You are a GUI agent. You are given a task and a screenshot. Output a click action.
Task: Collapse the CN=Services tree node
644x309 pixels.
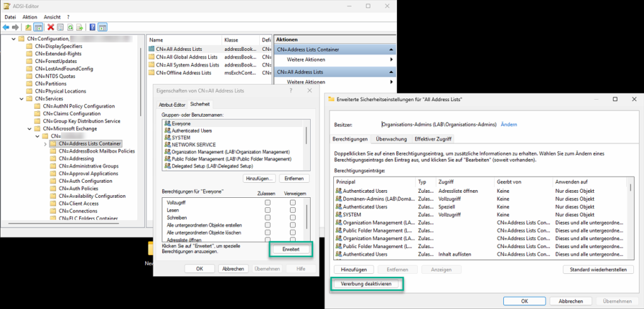[22, 99]
